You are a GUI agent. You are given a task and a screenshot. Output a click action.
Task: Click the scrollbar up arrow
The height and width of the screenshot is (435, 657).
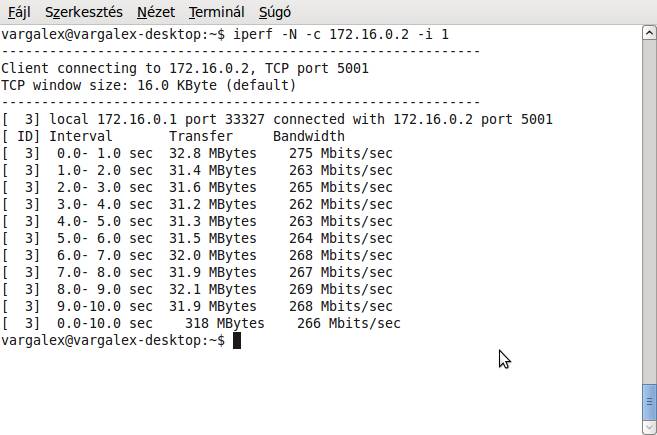pyautogui.click(x=649, y=33)
